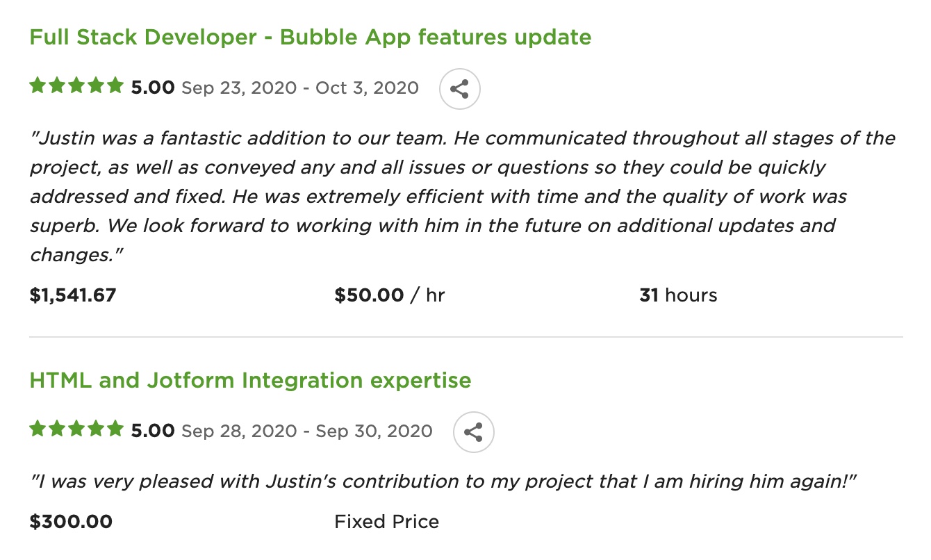
Task: Select the 5.00 score beside Sep 23, 2020
Action: (x=153, y=88)
